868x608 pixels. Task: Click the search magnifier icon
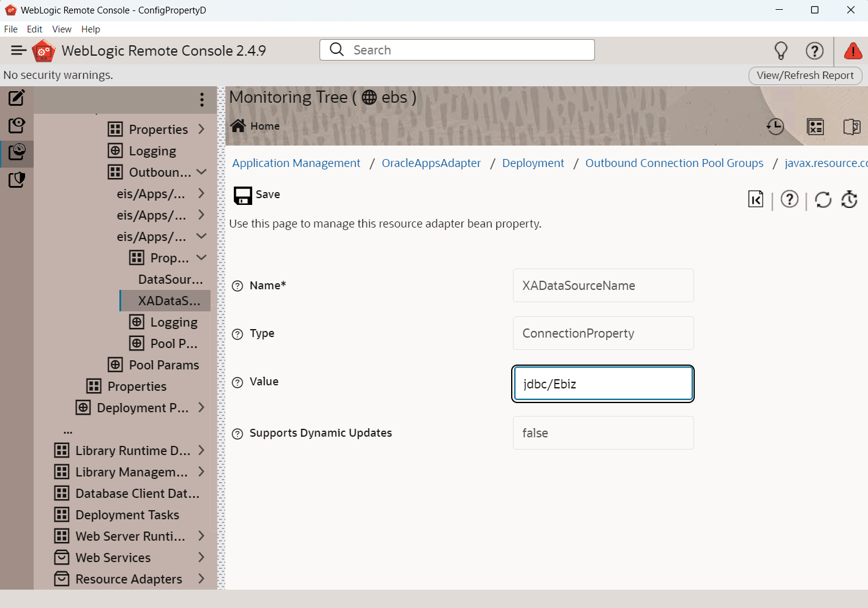tap(337, 50)
